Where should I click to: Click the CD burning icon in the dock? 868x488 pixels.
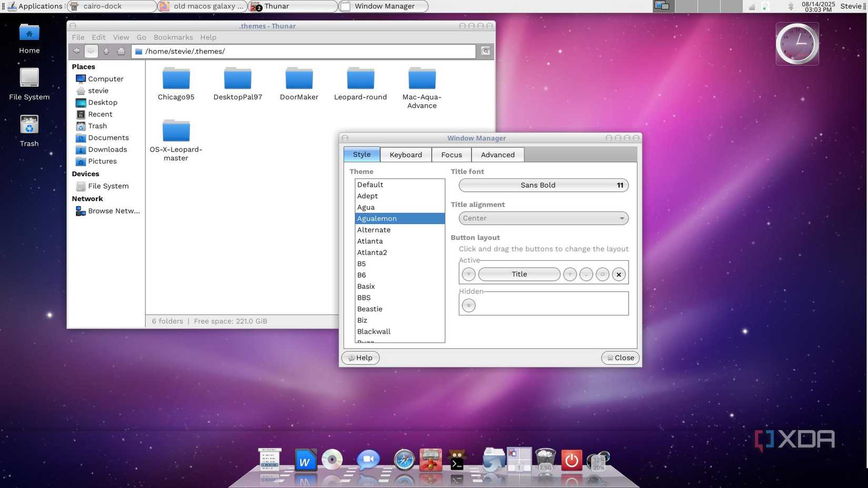click(331, 459)
